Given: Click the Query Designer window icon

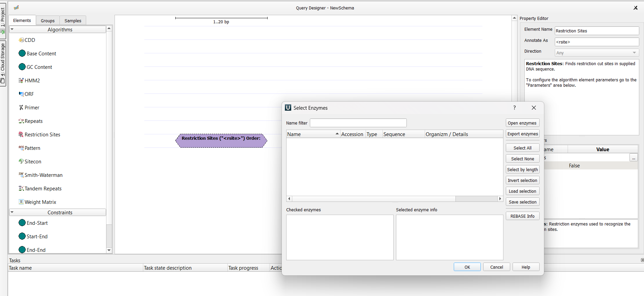Looking at the screenshot, I should pos(16,7).
